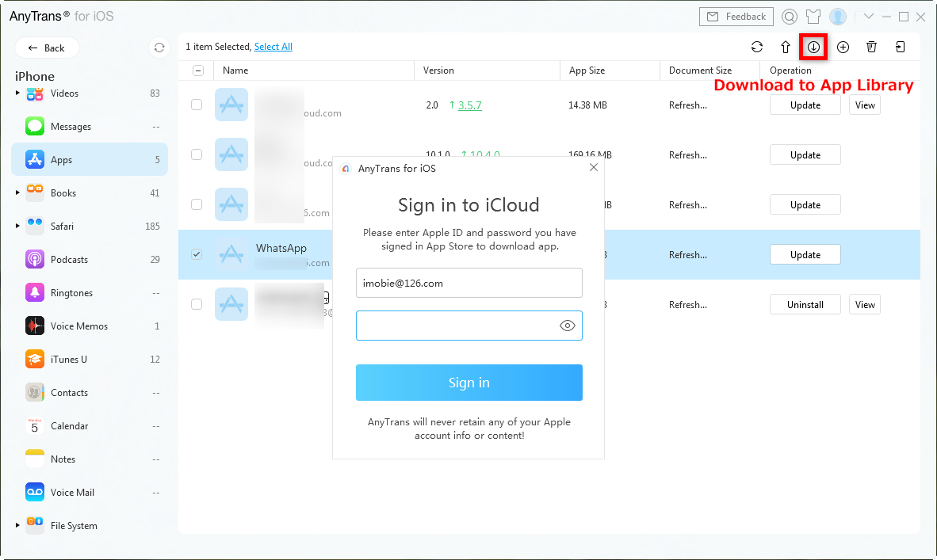Open Voice Mail category in sidebar

pos(90,493)
